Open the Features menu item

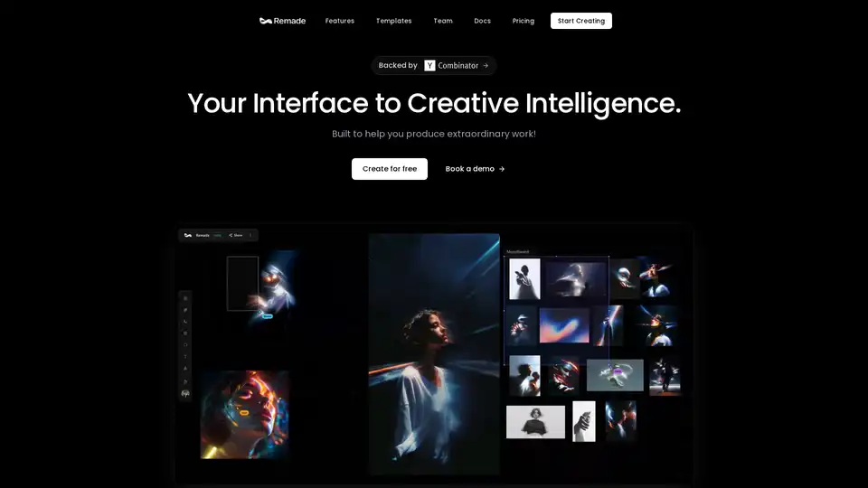(340, 21)
